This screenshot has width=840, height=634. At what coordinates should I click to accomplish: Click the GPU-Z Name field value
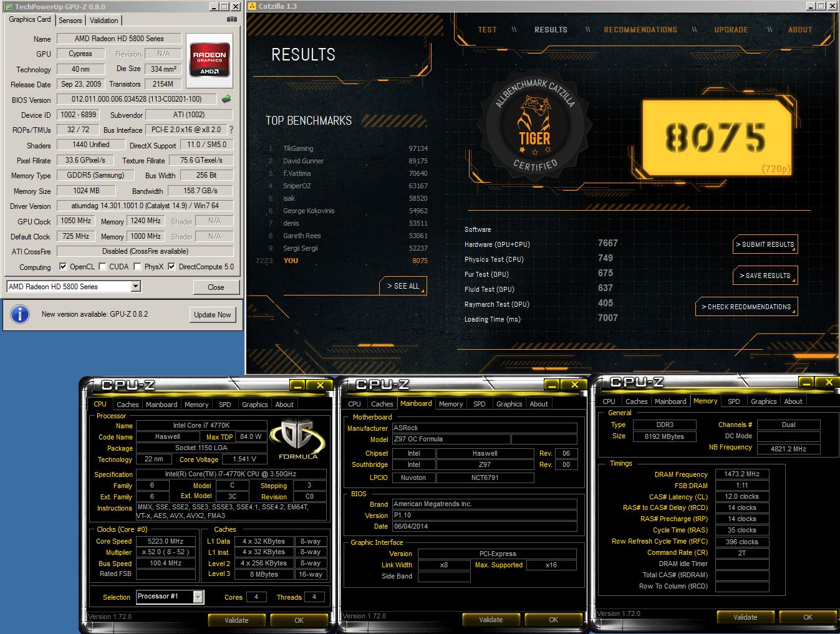point(119,39)
